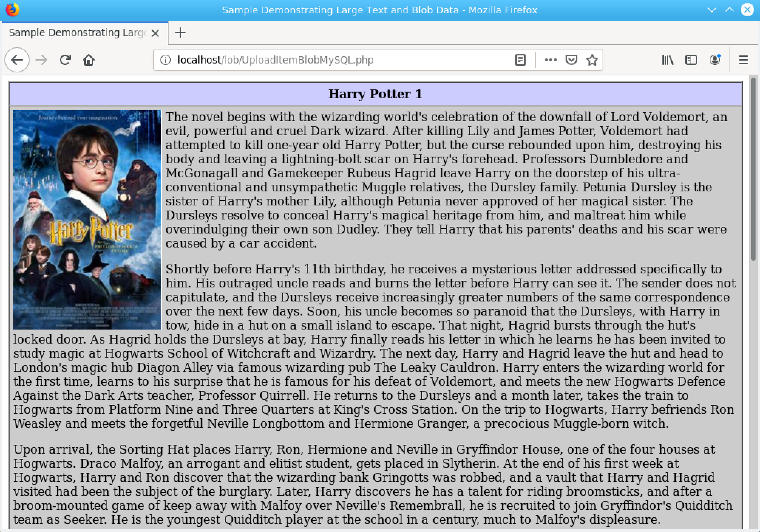This screenshot has width=760, height=532.
Task: Maximize the Firefox window
Action: pyautogui.click(x=729, y=10)
